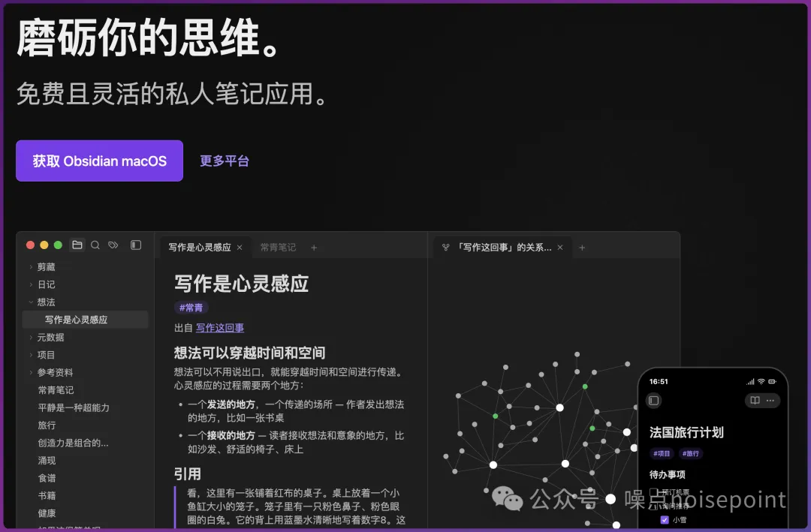Click the #项目 tag on phone note

tap(662, 453)
